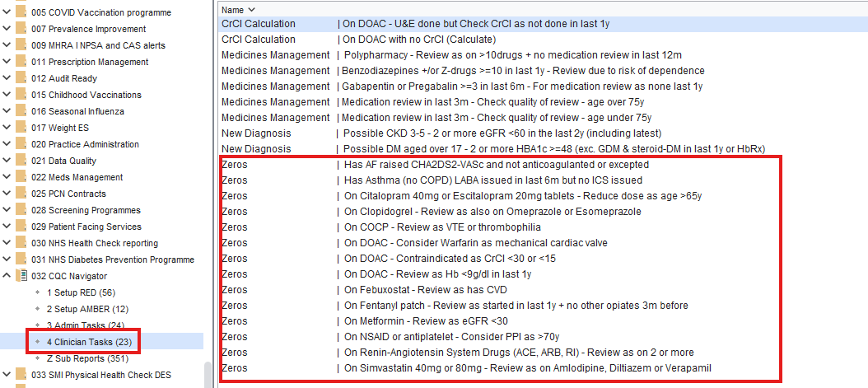Sort list by the Name column header
Viewport: 868px width, 388px height.
(x=232, y=9)
